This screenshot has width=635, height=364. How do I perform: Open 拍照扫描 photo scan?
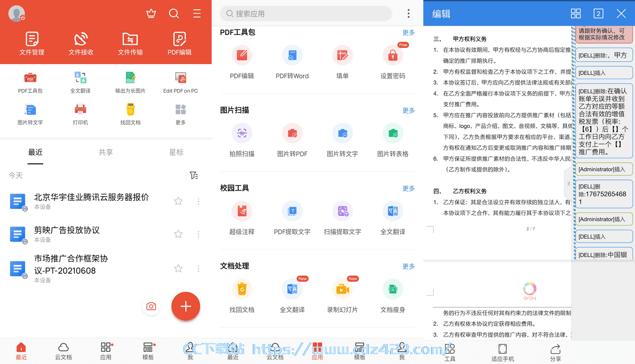242,140
